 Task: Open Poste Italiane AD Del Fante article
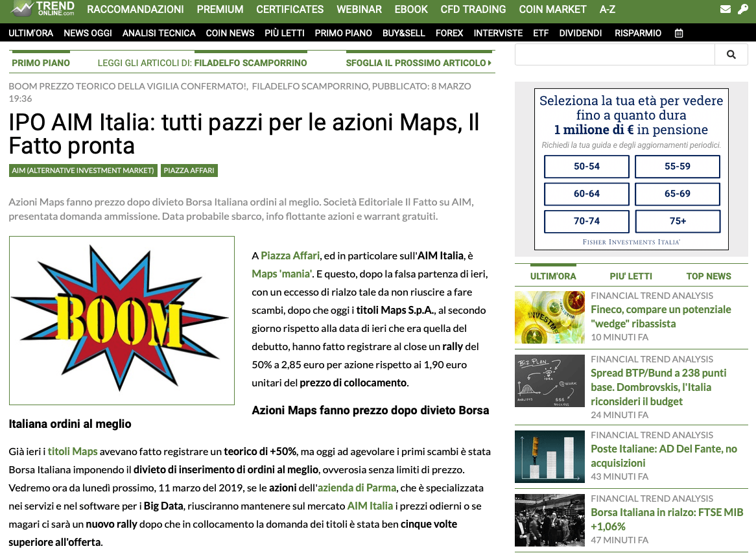coord(664,456)
